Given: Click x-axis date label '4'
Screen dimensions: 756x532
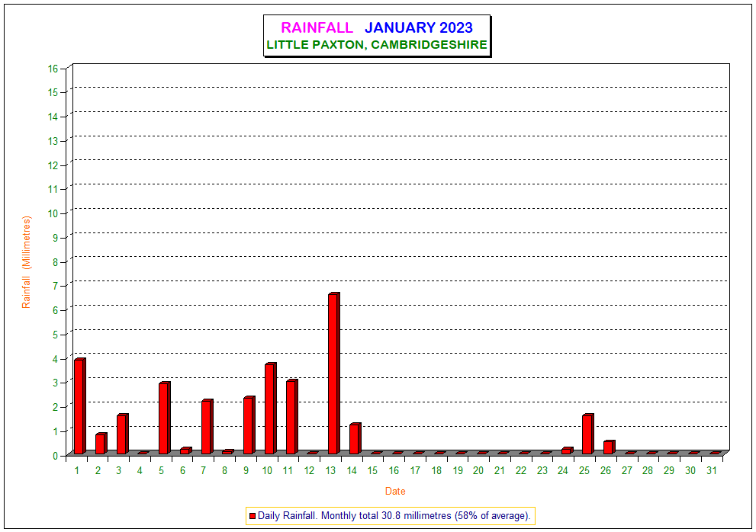Looking at the screenshot, I should (140, 471).
